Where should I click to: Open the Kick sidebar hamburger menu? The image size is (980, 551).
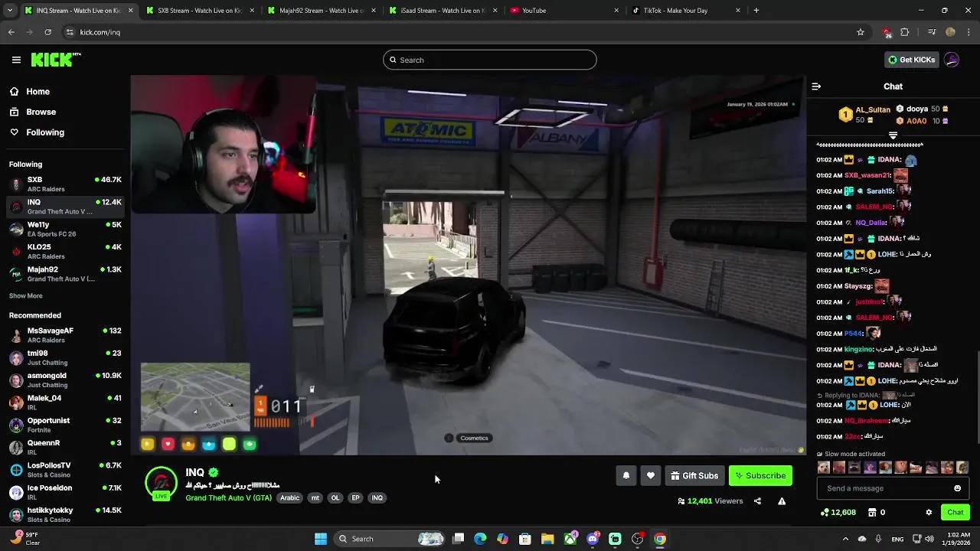(x=16, y=60)
